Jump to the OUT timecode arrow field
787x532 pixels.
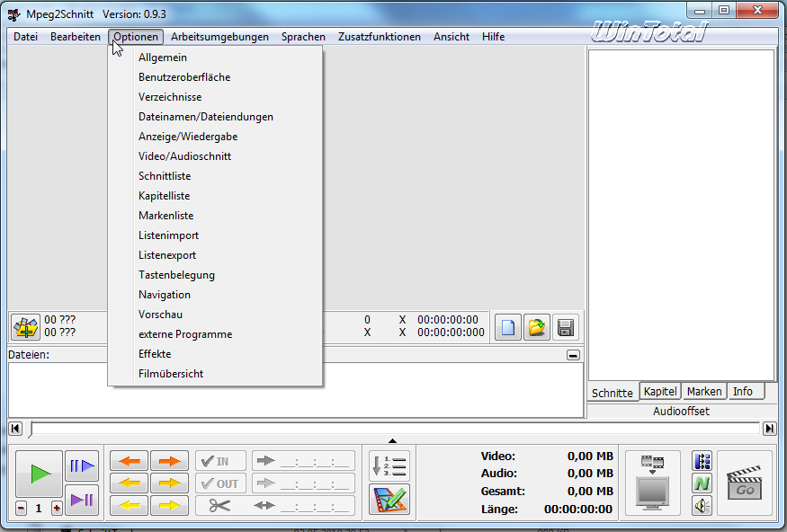click(304, 483)
